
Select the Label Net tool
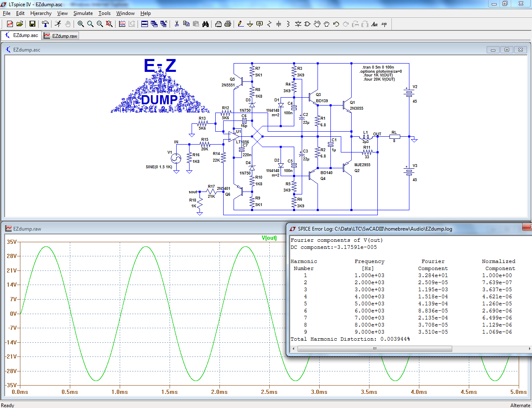260,24
